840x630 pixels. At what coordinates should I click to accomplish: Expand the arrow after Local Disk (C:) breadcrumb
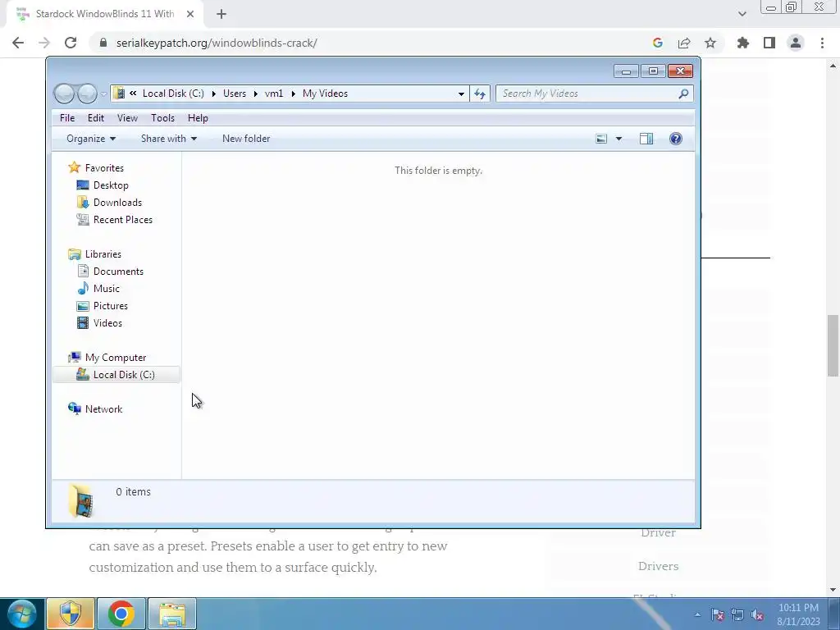[214, 94]
